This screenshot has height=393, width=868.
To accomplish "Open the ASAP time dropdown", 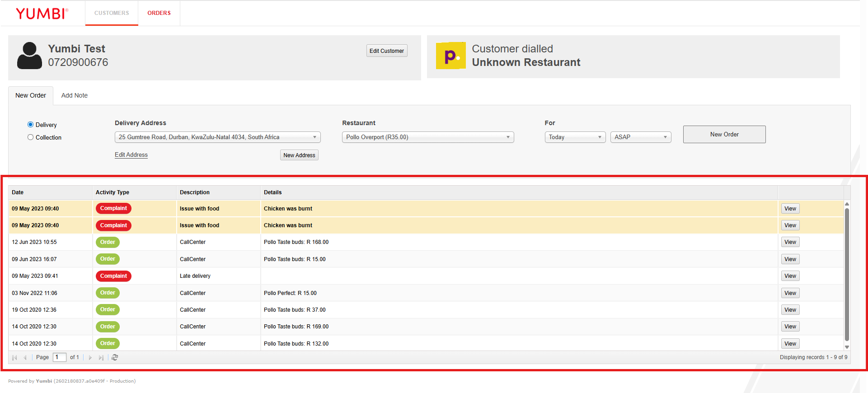I will 640,137.
